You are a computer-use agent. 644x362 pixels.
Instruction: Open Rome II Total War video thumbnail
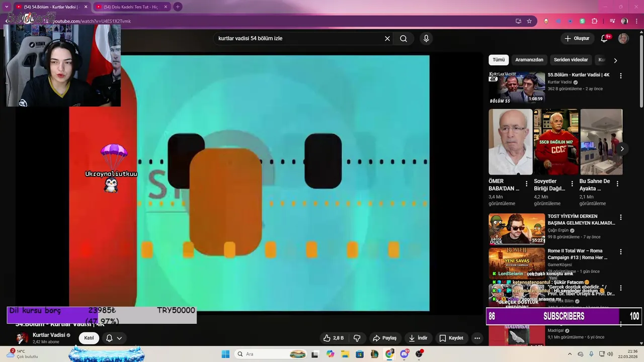517,263
